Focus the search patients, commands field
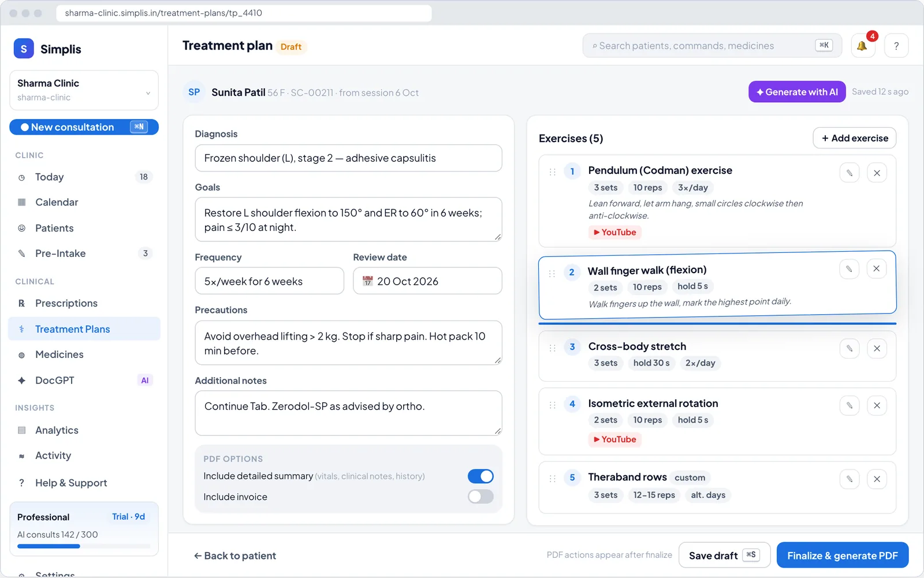This screenshot has width=924, height=578. 712,46
